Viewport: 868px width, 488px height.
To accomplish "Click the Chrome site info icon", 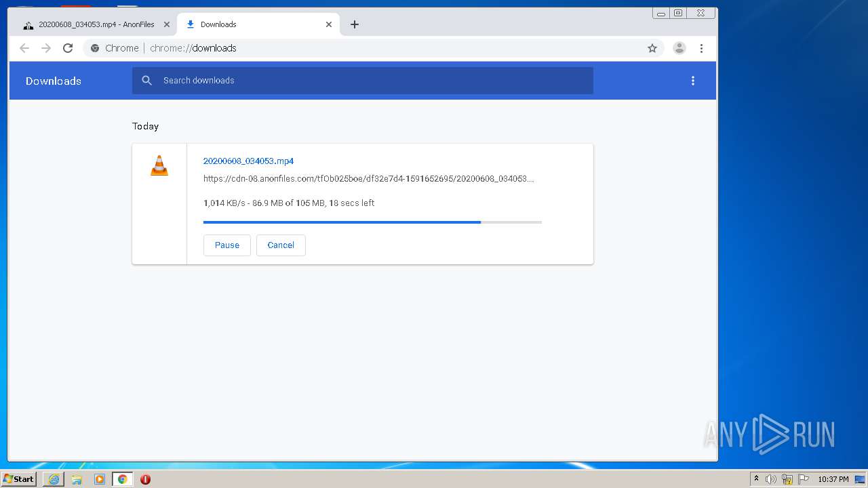I will [x=95, y=48].
